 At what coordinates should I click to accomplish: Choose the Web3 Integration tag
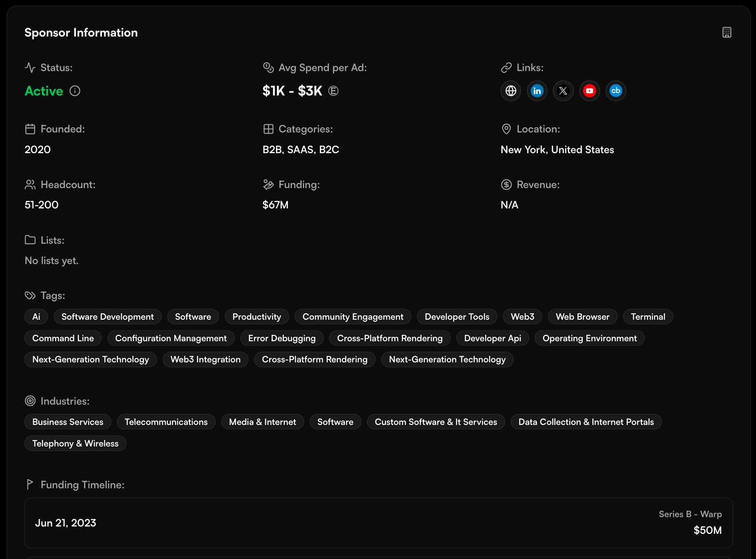tap(205, 360)
